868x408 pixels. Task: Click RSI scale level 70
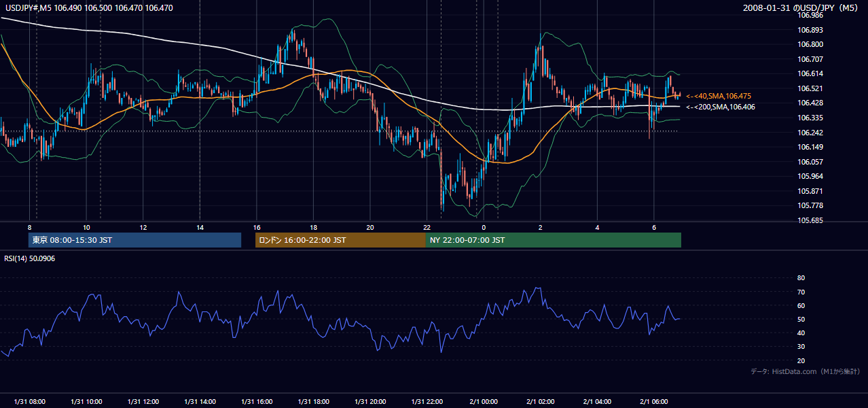801,292
